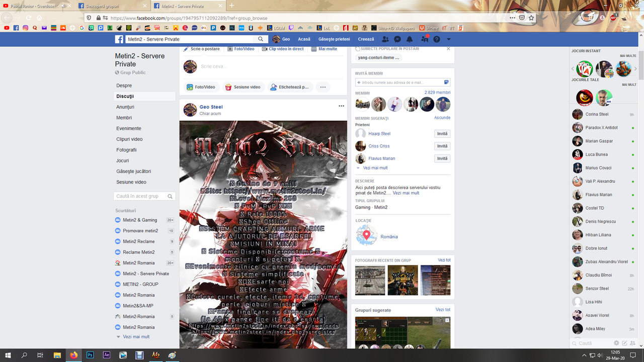Open Evenimente in group sidebar
Viewport: 644px width, 362px height.
128,128
